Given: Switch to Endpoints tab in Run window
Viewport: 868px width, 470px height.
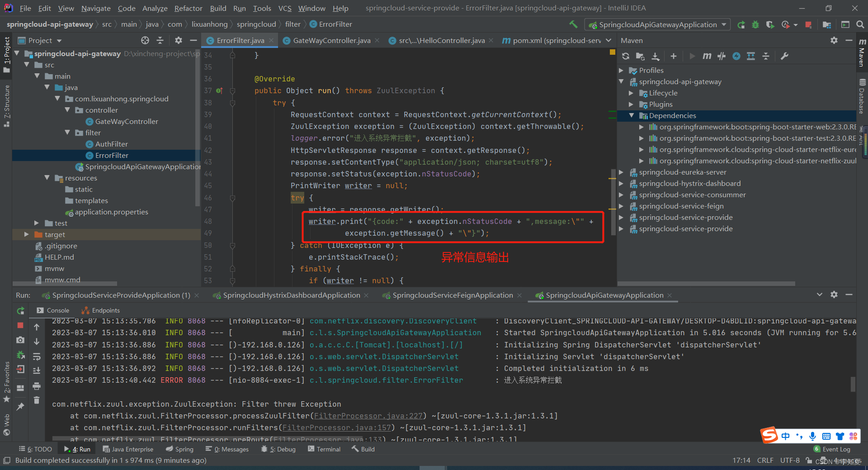Looking at the screenshot, I should 101,310.
